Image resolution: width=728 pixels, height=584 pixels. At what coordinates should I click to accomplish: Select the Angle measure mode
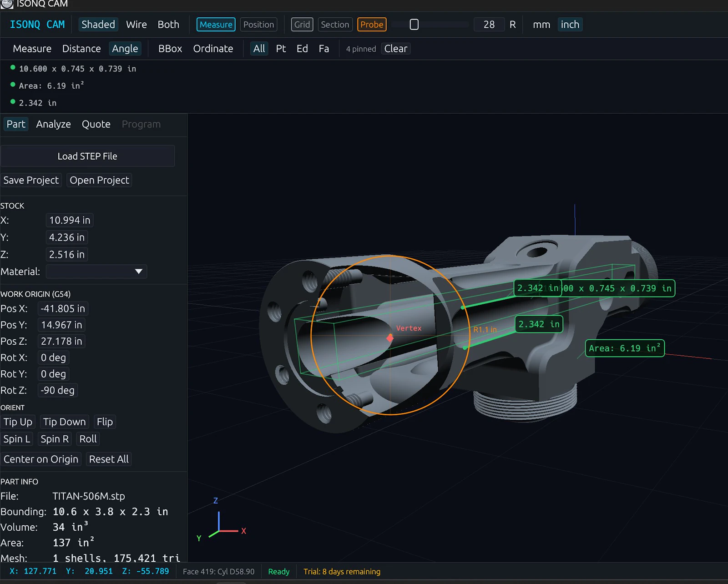[x=125, y=49]
